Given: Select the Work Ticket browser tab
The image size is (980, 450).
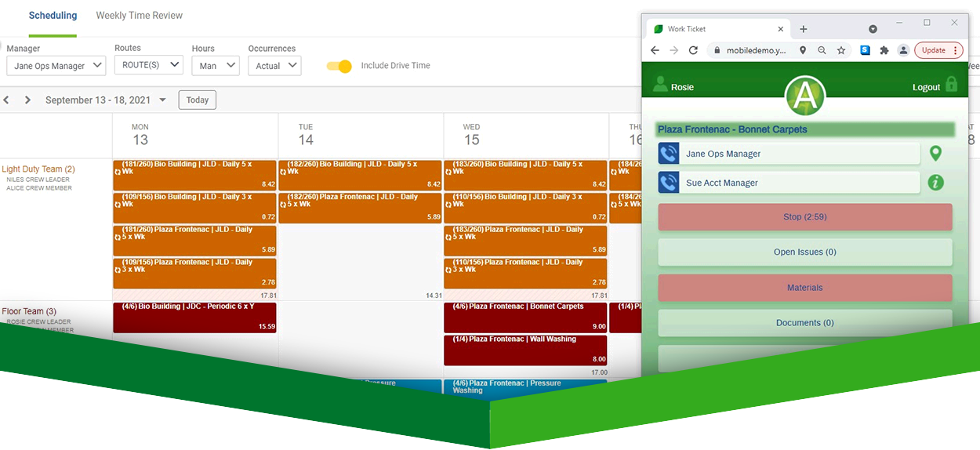Looking at the screenshot, I should pos(719,29).
